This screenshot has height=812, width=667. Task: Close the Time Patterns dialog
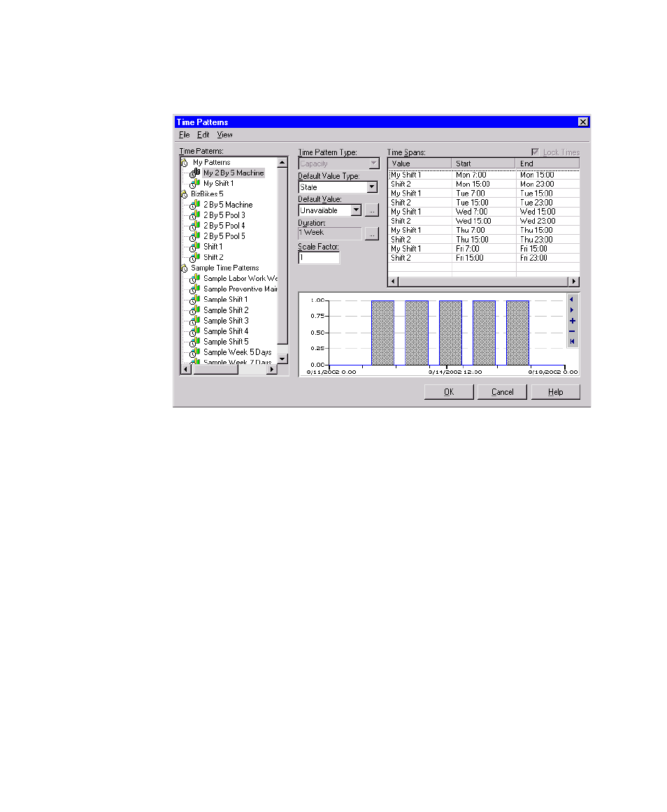(583, 122)
